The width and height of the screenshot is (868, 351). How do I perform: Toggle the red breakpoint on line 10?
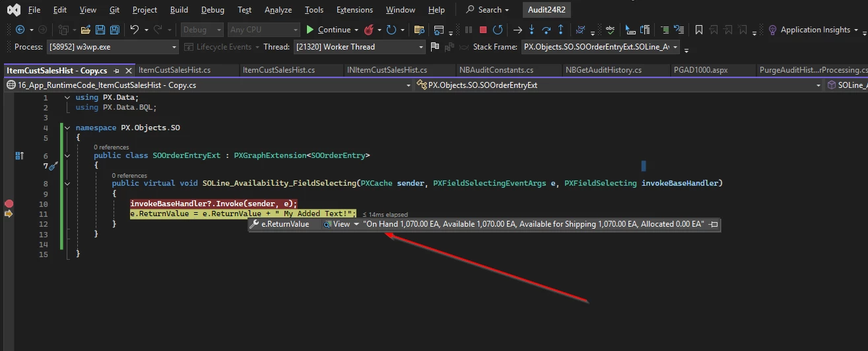[9, 204]
